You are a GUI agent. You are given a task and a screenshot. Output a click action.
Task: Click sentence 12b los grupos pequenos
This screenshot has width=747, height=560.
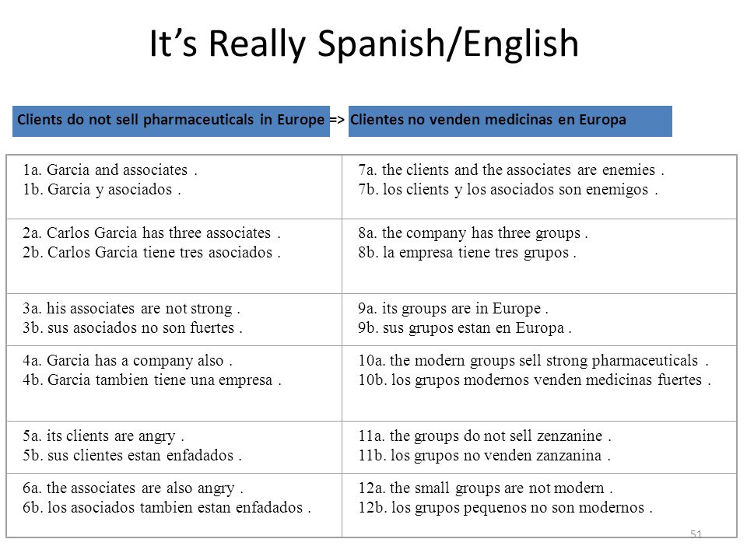[x=506, y=508]
